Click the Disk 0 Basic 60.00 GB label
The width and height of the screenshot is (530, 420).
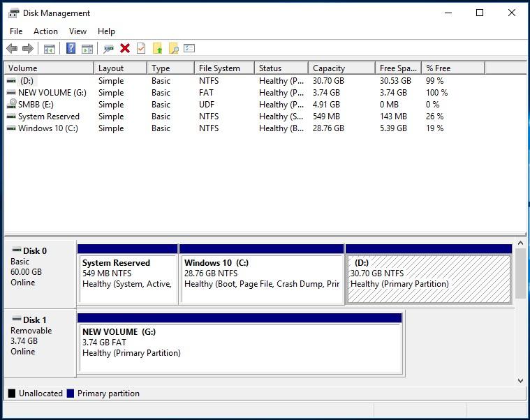click(x=40, y=274)
